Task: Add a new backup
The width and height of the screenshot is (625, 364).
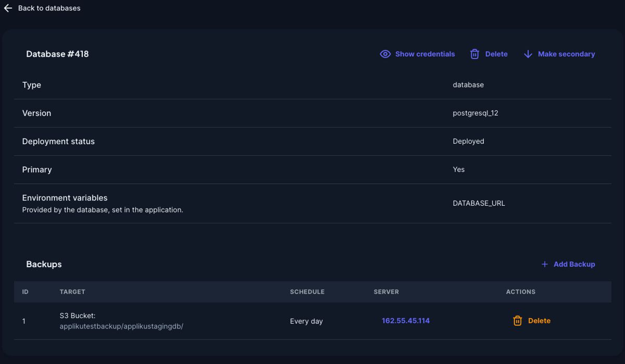Action: pos(573,264)
